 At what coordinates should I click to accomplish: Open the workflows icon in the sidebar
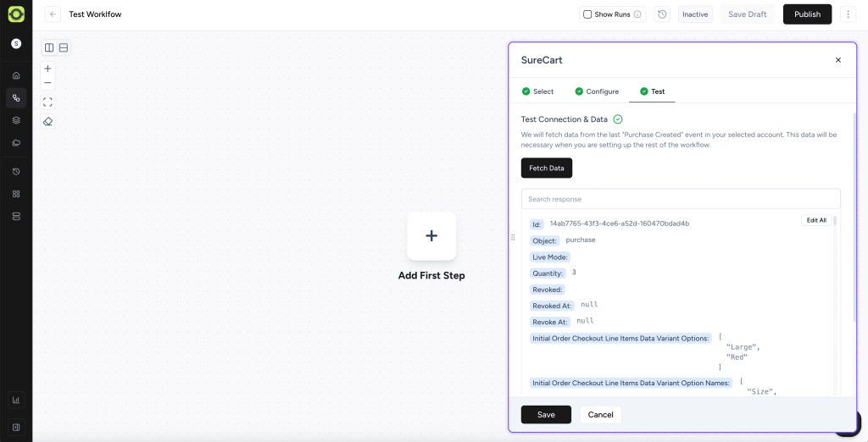coord(16,98)
